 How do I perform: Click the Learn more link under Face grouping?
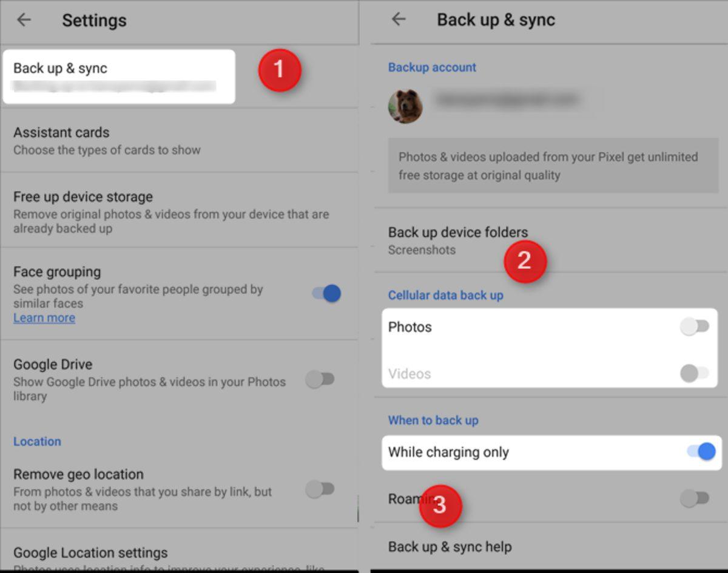click(x=44, y=317)
